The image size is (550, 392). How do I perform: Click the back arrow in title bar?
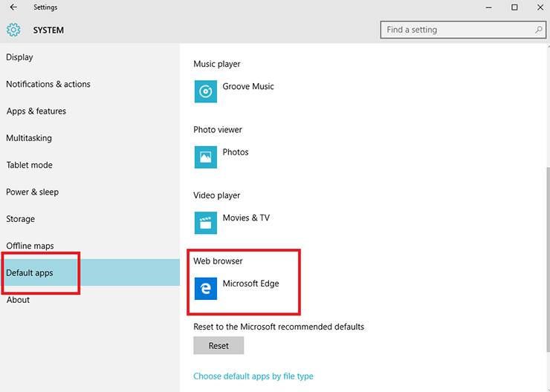(x=13, y=7)
